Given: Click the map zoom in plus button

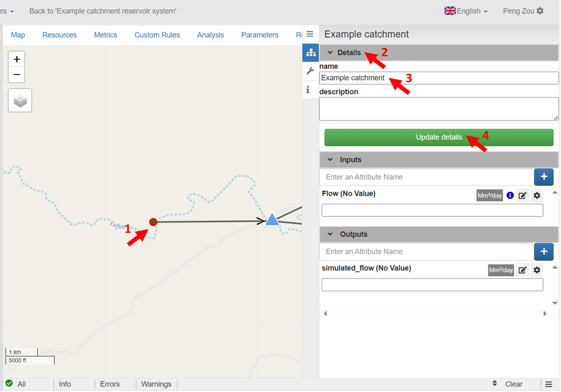Looking at the screenshot, I should pyautogui.click(x=16, y=59).
